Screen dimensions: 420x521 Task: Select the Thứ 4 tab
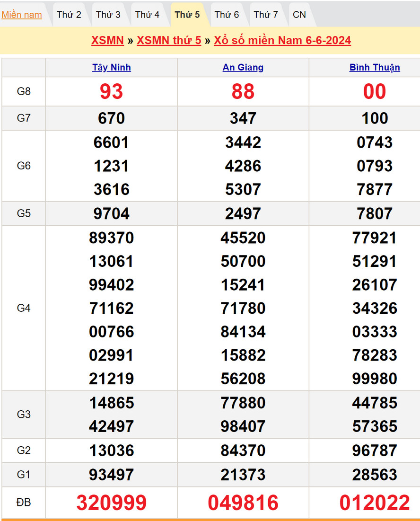click(x=148, y=15)
